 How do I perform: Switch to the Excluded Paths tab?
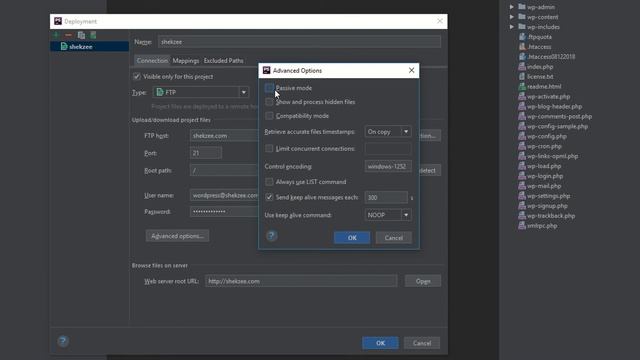point(223,60)
